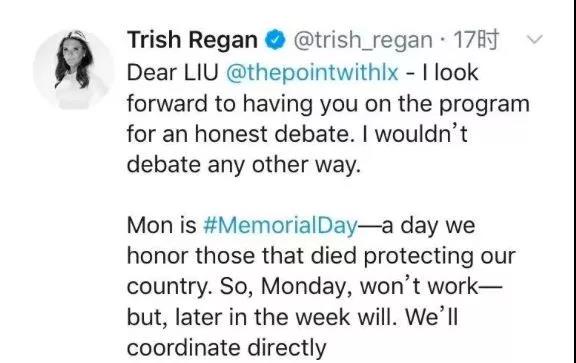Viewport: 576px width, 363px height.
Task: Follow the @thepointwithlx mention
Action: point(312,73)
